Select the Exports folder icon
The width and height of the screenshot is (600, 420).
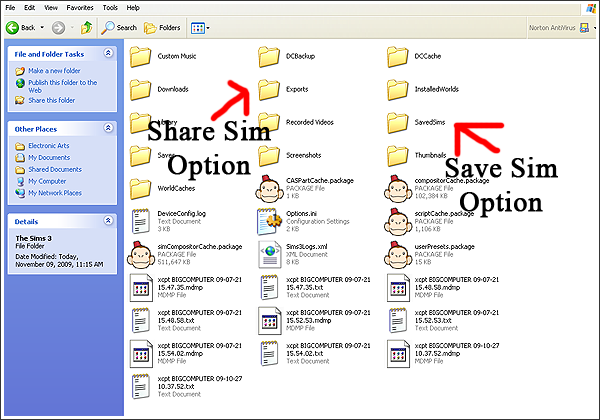coord(269,90)
